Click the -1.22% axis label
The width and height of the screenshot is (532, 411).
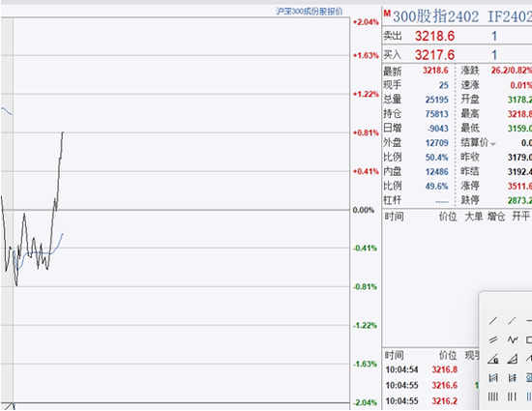365,326
